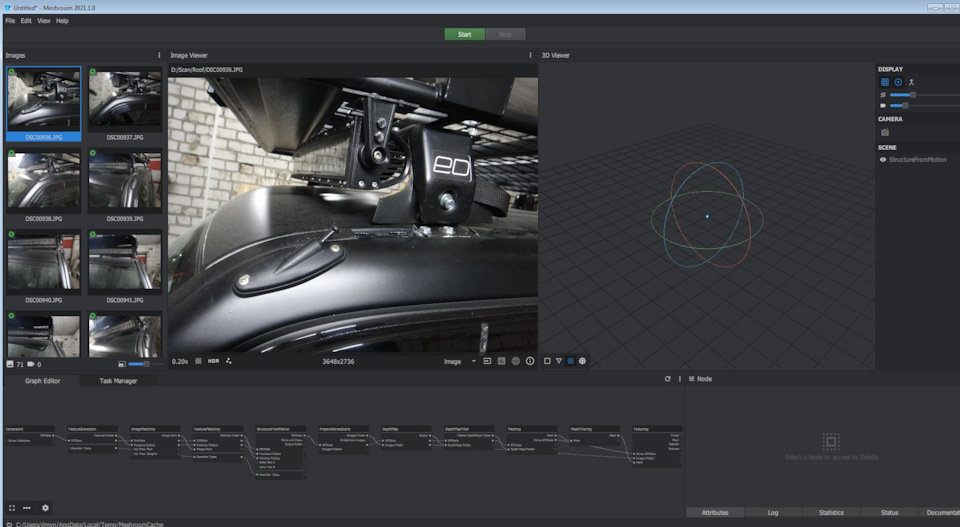Viewport: 960px width, 527px height.
Task: Click the camera icon under CAMERA
Action: tap(885, 132)
